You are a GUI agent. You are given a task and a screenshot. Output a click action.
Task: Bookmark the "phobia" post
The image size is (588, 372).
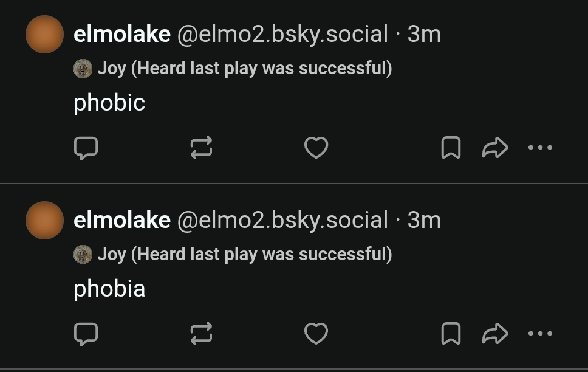coord(450,334)
